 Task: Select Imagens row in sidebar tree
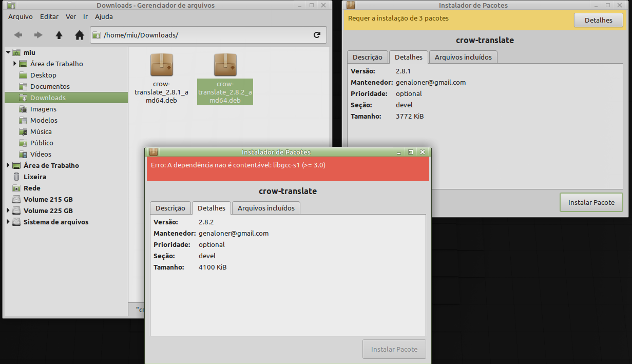66,109
